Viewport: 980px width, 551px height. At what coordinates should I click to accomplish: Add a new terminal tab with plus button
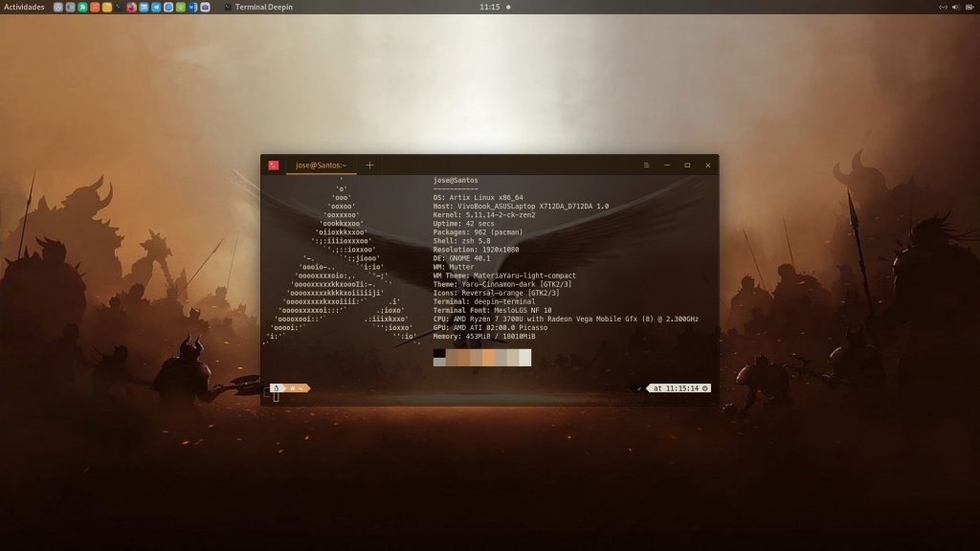click(x=369, y=165)
